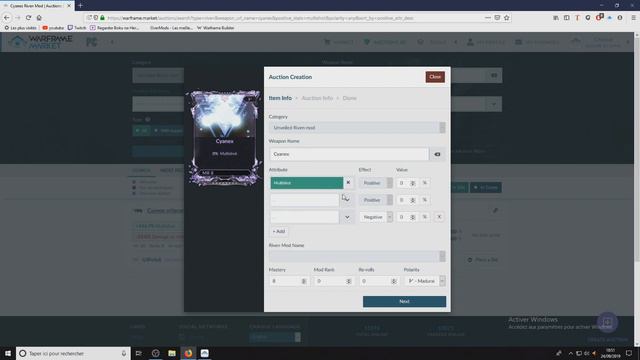Open File Explorer from taskbar
640x360 pixels.
[172, 353]
